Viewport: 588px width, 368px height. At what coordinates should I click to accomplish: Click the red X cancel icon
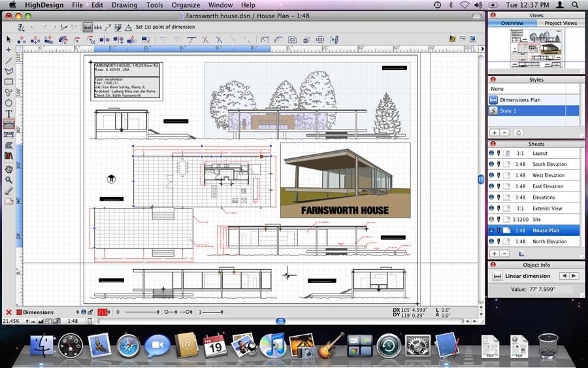[8, 312]
